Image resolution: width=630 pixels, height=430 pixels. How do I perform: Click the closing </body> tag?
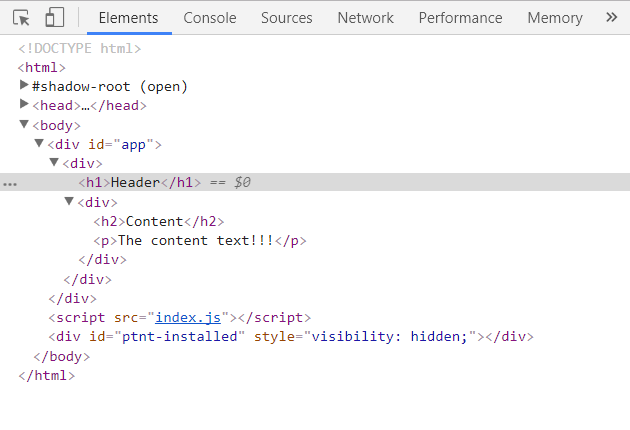[61, 356]
